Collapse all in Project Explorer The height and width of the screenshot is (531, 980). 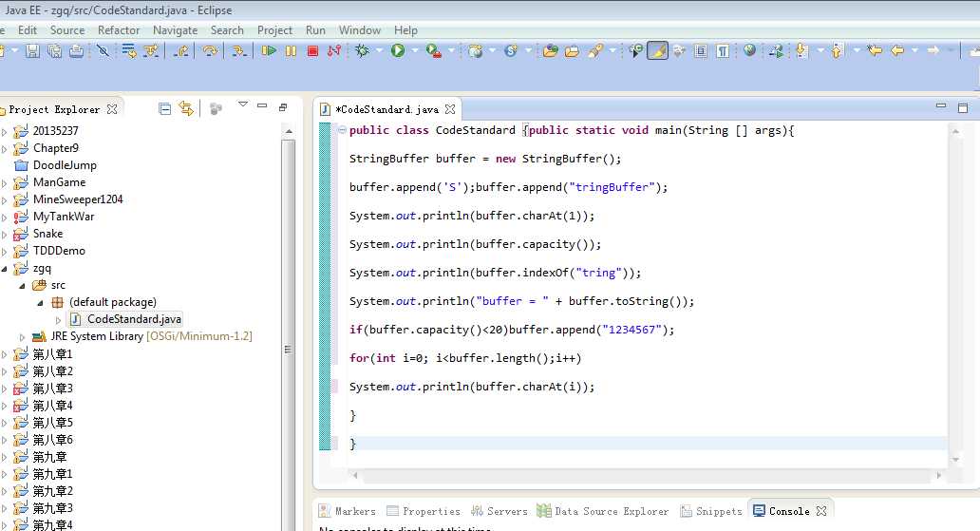165,109
